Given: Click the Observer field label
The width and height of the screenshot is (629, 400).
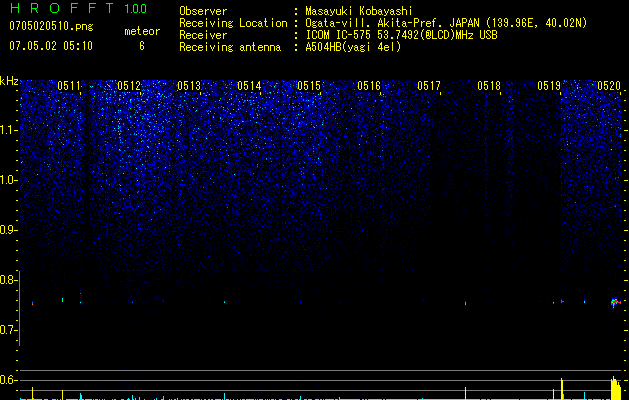Looking at the screenshot, I should click(x=203, y=11).
